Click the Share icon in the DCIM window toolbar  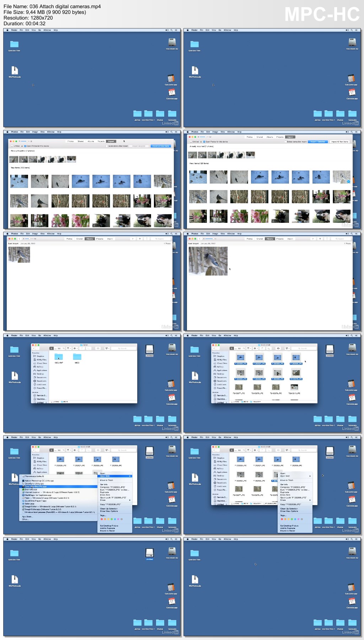(82, 348)
